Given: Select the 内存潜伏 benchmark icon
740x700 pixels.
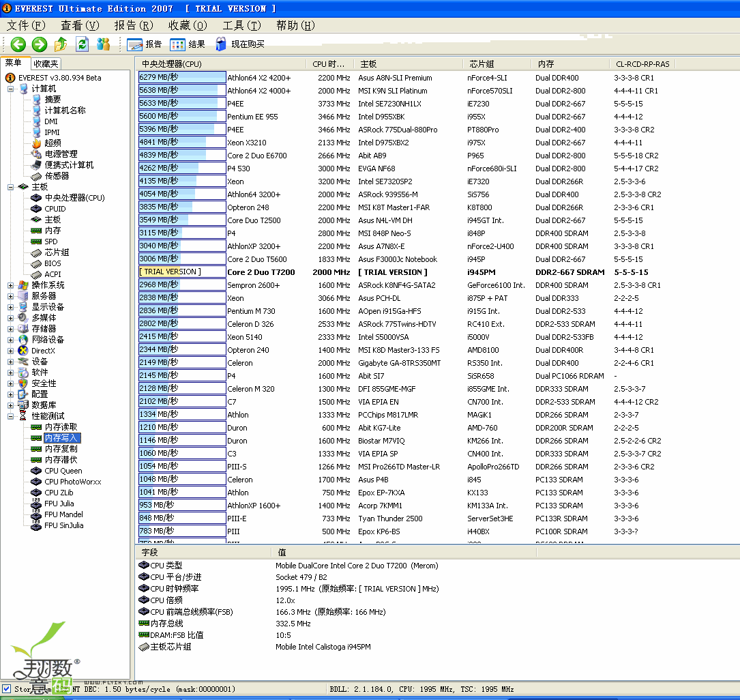Looking at the screenshot, I should [36, 460].
